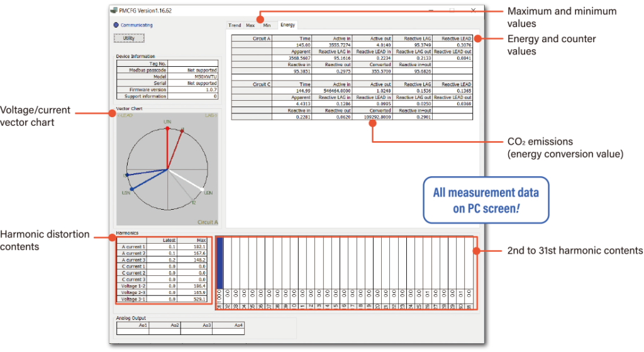
Task: Open the Min tab
Action: pyautogui.click(x=267, y=25)
